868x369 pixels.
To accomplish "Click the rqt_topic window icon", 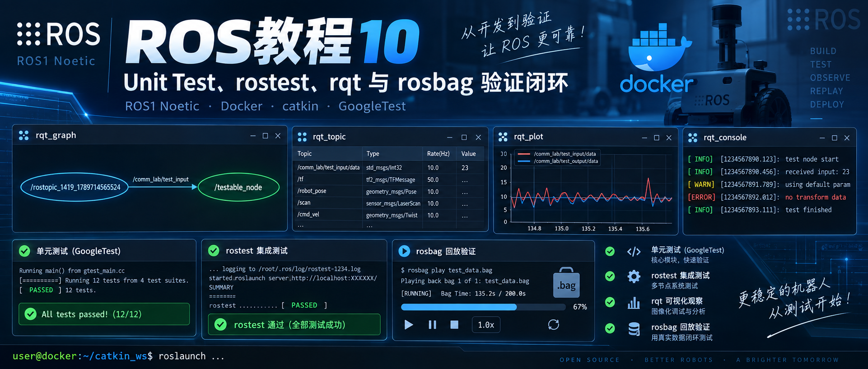I will tap(302, 137).
